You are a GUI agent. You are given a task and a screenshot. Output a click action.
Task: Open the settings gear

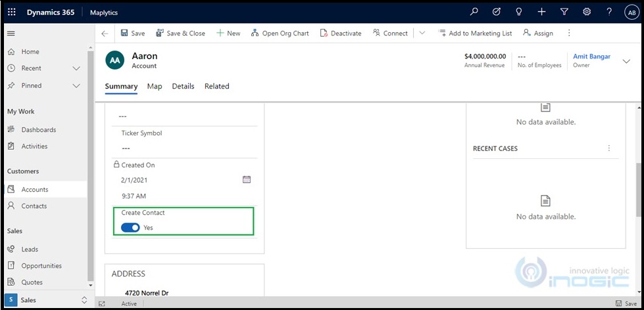click(587, 12)
